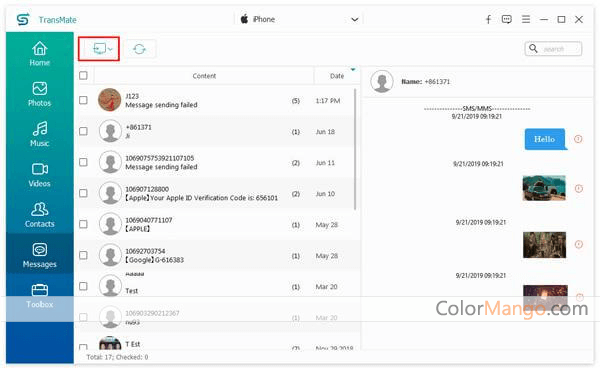Open the Apple ID Verification Code message
Screen dimensions: 600x370
201,198
